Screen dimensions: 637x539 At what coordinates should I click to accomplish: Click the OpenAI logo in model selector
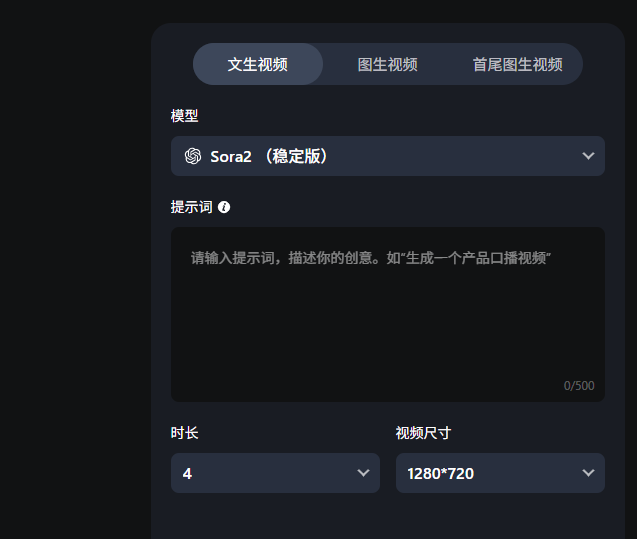tap(193, 156)
